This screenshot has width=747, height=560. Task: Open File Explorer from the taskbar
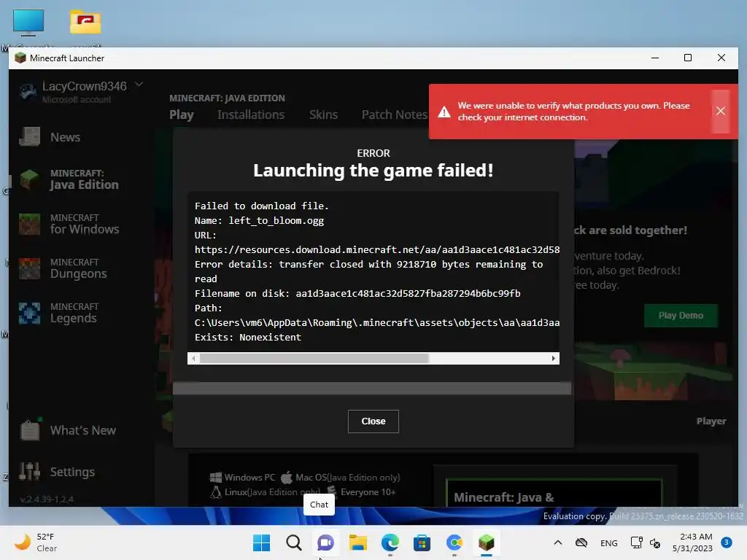357,542
